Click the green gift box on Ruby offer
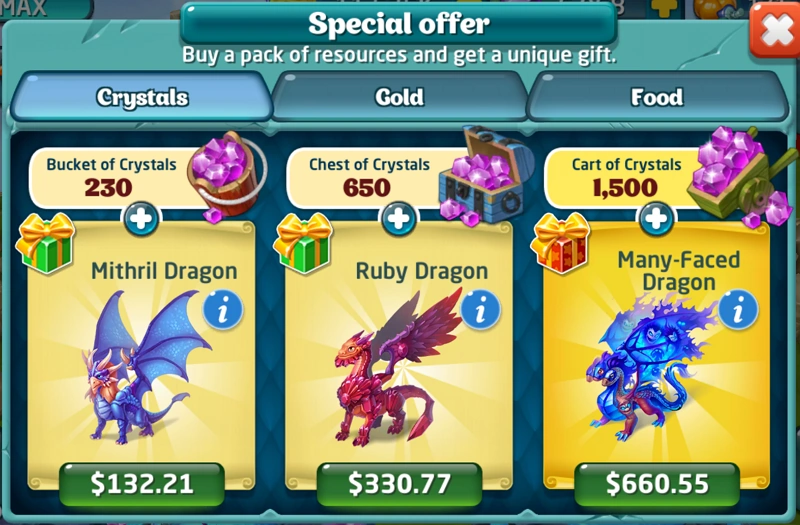Viewport: 800px width, 525px height. pyautogui.click(x=304, y=243)
